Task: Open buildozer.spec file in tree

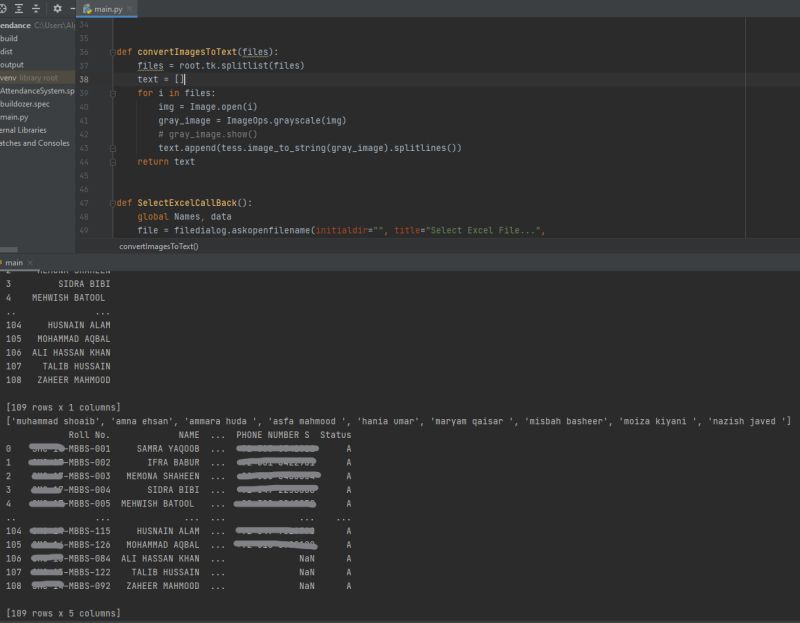Action: click(x=25, y=104)
